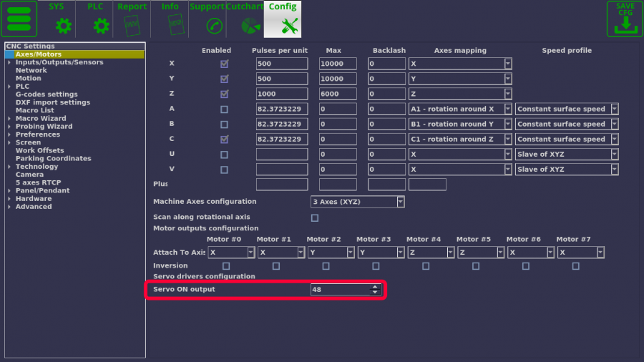Screen dimensions: 644x362
Task: Open the PLC gear icon
Action: (101, 26)
